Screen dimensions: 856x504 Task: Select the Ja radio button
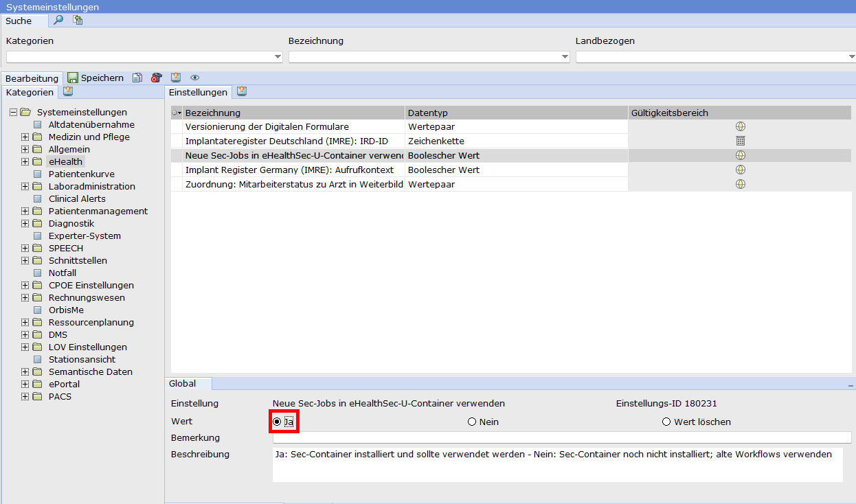tap(277, 422)
